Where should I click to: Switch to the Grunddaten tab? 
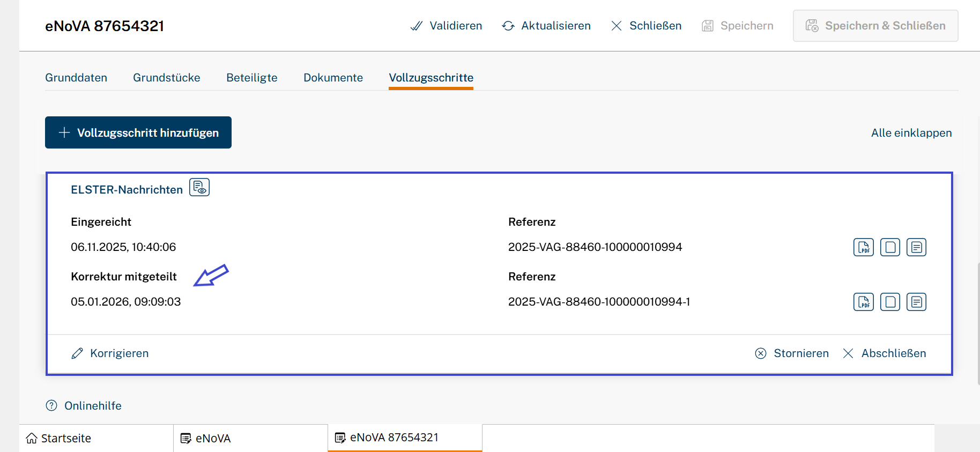coord(76,78)
